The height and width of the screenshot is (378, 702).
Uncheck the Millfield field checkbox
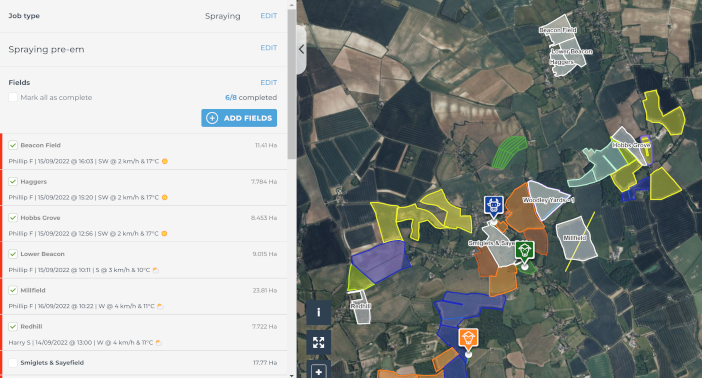(13, 290)
